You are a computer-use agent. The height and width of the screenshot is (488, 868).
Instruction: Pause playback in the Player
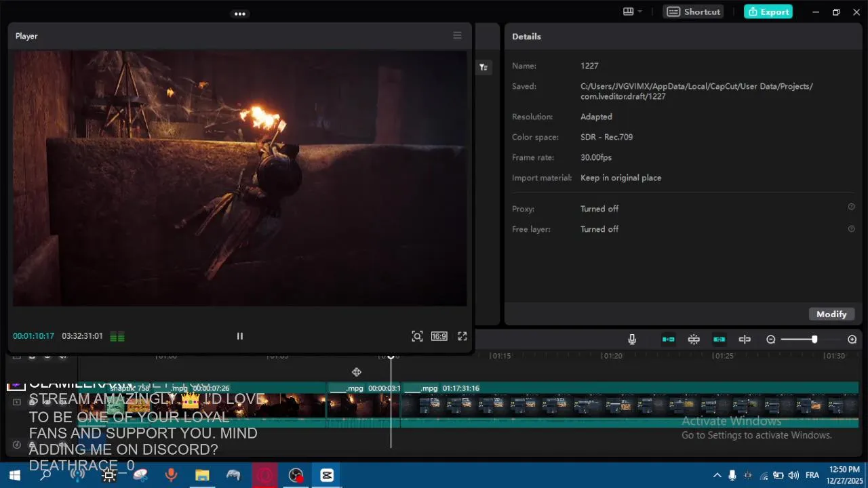tap(239, 336)
